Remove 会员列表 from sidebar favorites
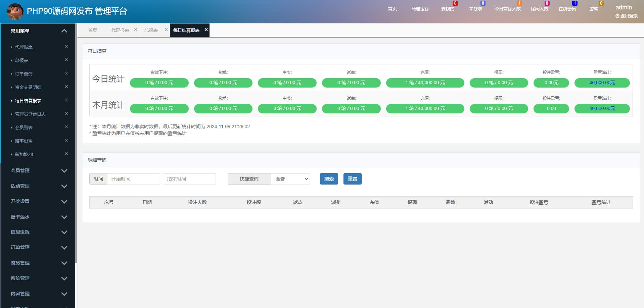The height and width of the screenshot is (308, 644). coord(66,127)
